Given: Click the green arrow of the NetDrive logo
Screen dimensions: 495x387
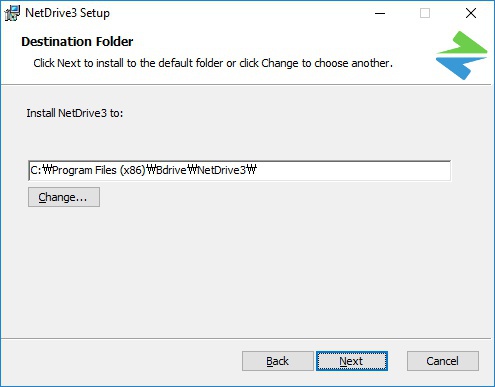Looking at the screenshot, I should (x=462, y=43).
